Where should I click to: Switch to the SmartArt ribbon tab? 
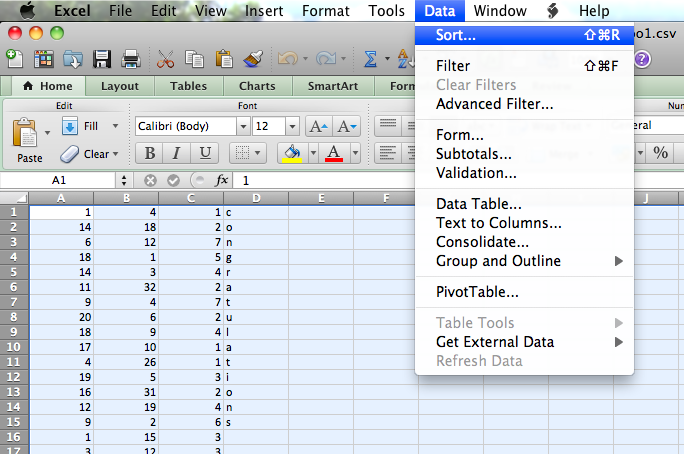(x=333, y=86)
